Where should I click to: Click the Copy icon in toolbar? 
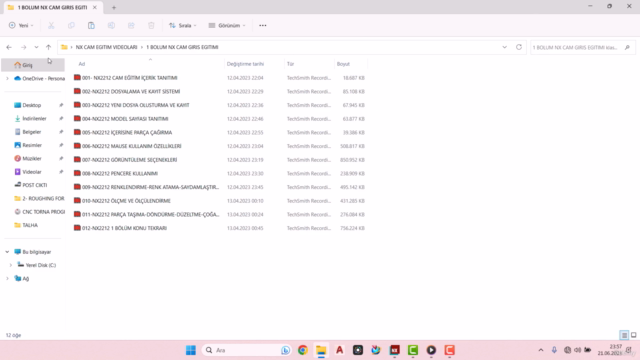(x=71, y=25)
